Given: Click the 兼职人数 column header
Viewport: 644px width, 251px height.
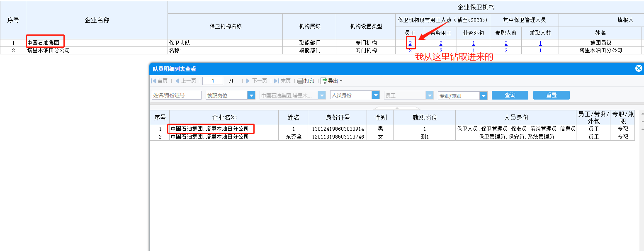Looking at the screenshot, I should click(540, 33).
